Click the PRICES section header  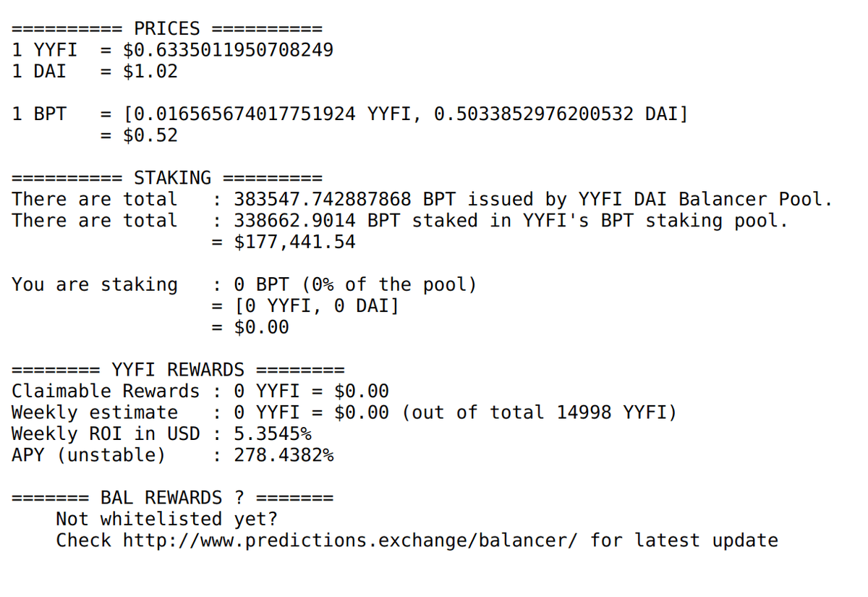(x=167, y=29)
